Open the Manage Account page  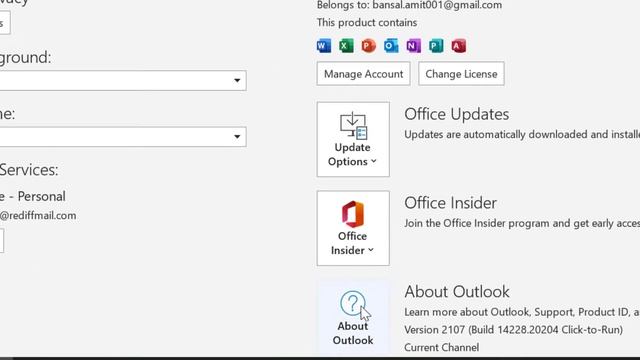(363, 74)
